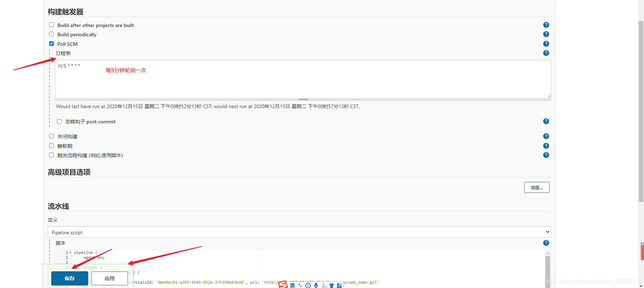The height and width of the screenshot is (288, 644).
Task: Click the 高级项目选项 section heading
Action: 69,172
